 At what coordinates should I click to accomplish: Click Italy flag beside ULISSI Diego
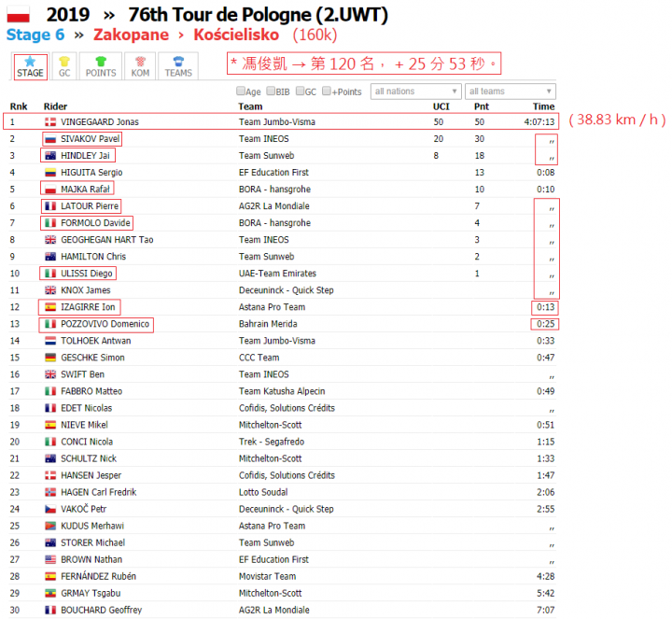(50, 274)
